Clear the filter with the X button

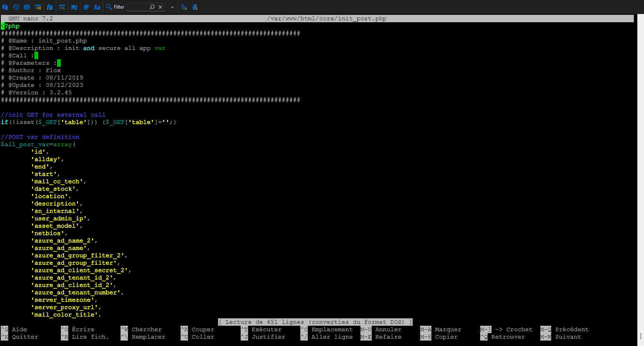(160, 7)
